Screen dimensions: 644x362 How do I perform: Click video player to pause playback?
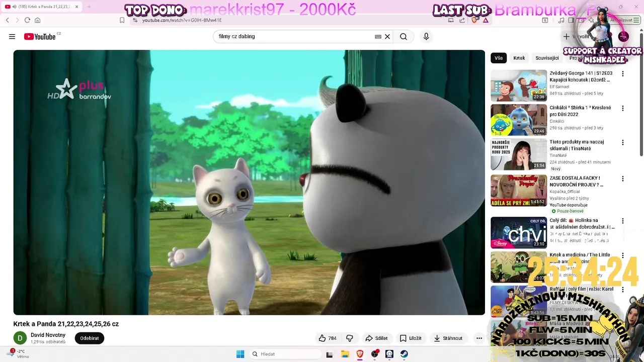249,183
